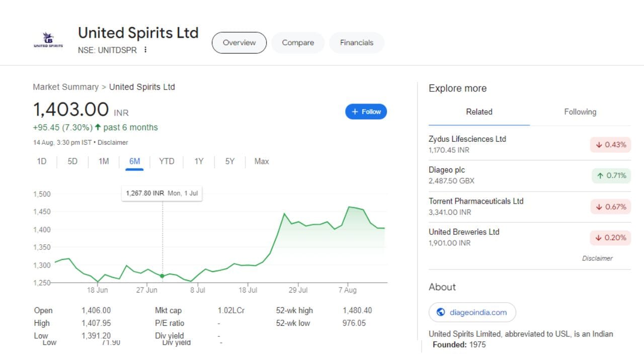644x362 pixels.
Task: Open the Disclaimer link under the price
Action: pos(113,143)
